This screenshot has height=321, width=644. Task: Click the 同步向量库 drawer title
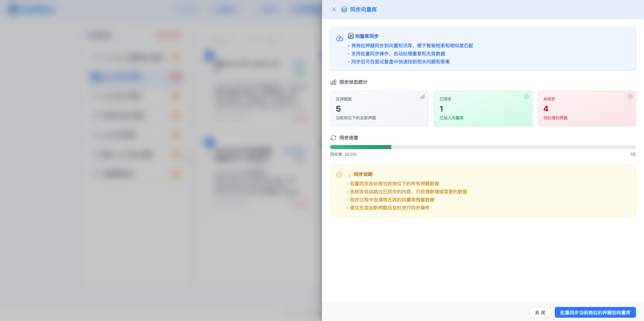363,9
